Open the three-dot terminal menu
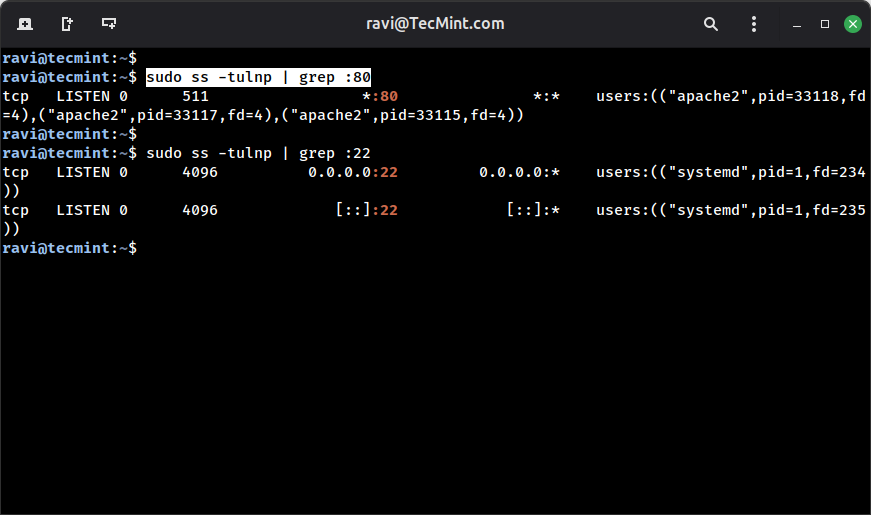Image resolution: width=871 pixels, height=515 pixels. click(x=753, y=24)
